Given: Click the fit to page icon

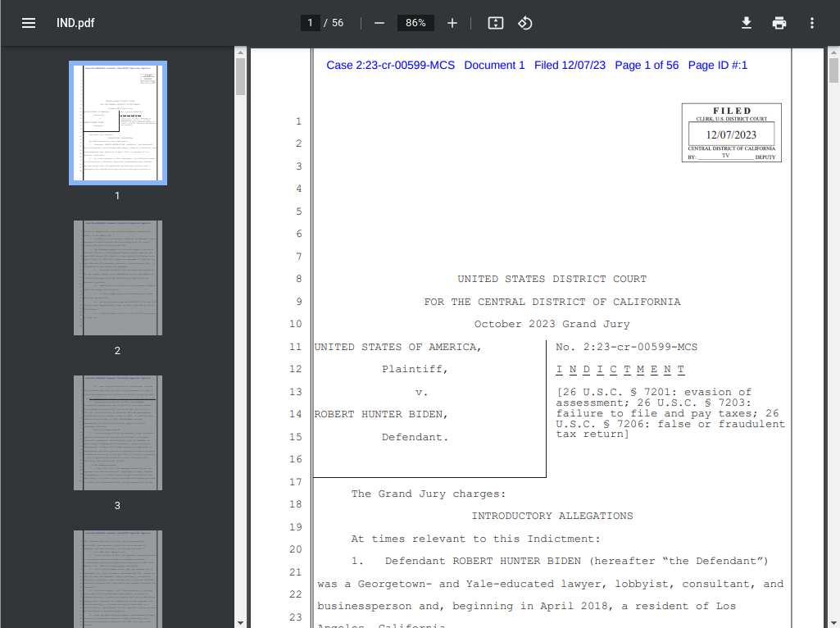Looking at the screenshot, I should (x=496, y=23).
